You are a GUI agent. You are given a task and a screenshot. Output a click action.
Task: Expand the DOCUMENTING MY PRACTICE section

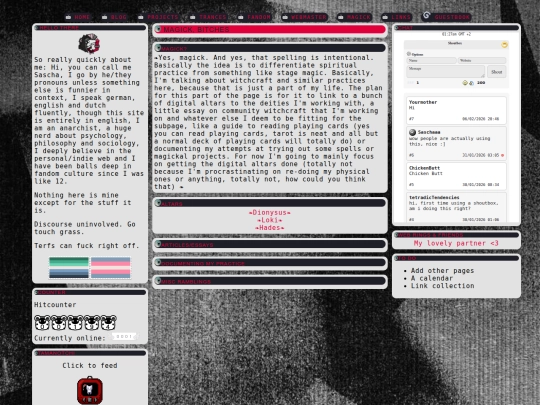point(158,263)
